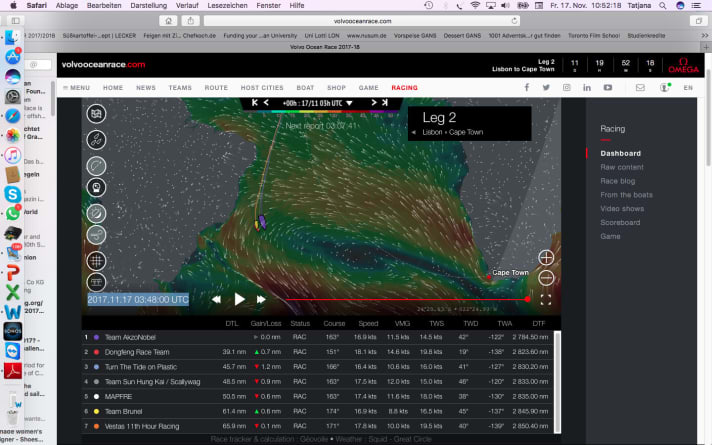Select Dashboard in Racing sidebar
Image resolution: width=712 pixels, height=445 pixels.
click(620, 153)
